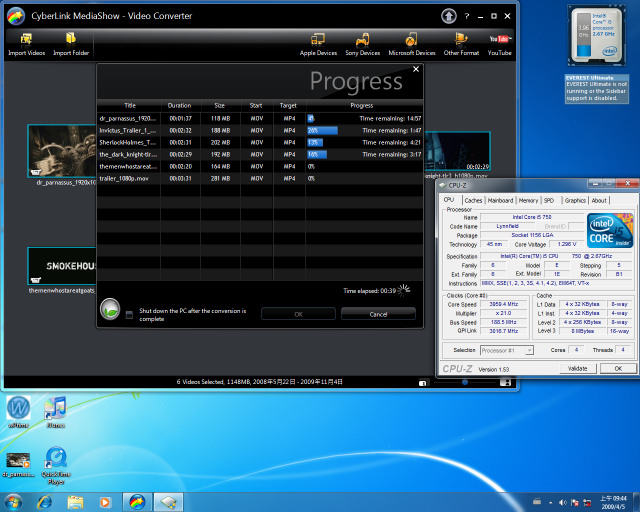Viewport: 640px width, 512px height.
Task: Select the trailer_1080p.mov row title
Action: [x=124, y=178]
